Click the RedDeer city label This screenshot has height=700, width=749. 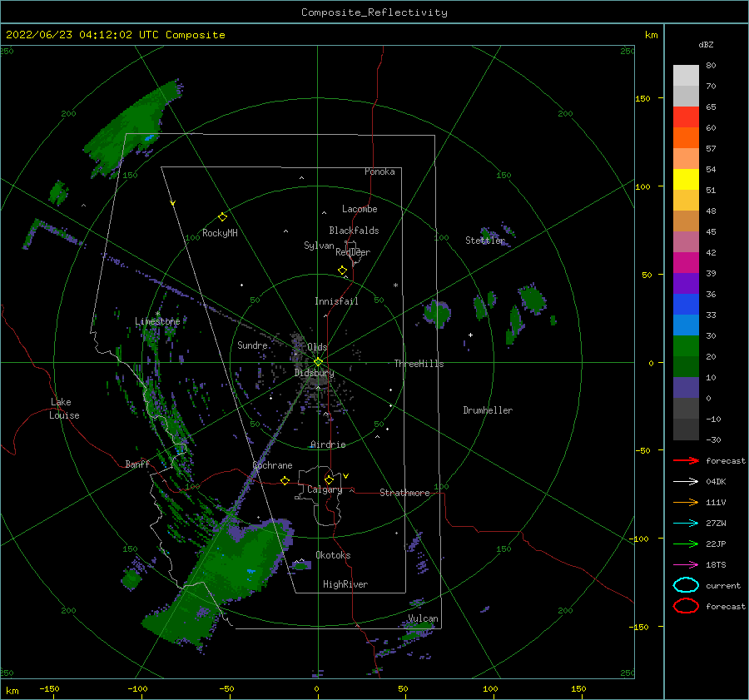click(x=353, y=252)
